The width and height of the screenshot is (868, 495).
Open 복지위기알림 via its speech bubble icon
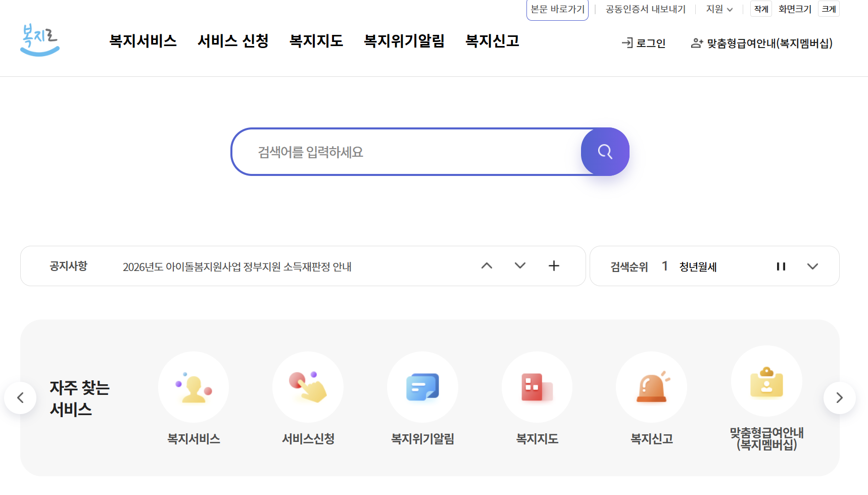tap(422, 387)
